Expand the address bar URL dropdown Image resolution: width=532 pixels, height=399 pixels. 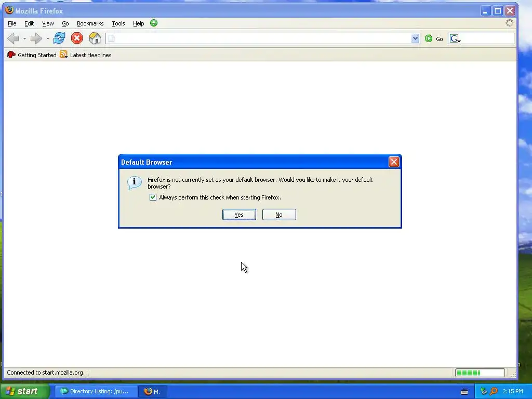tap(415, 38)
